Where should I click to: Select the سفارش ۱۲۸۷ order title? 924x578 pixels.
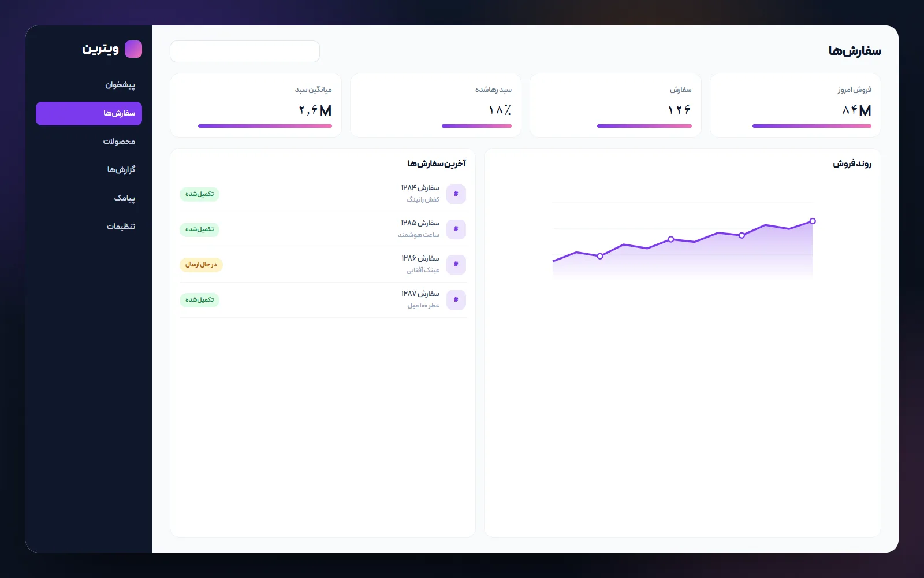click(x=420, y=294)
